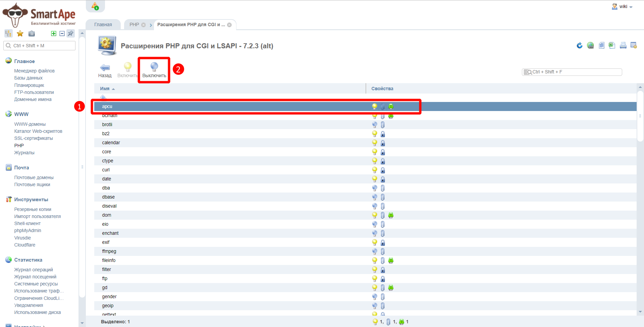Click the warning notification icon
Image resolution: width=644 pixels, height=327 pixels.
[x=95, y=6]
